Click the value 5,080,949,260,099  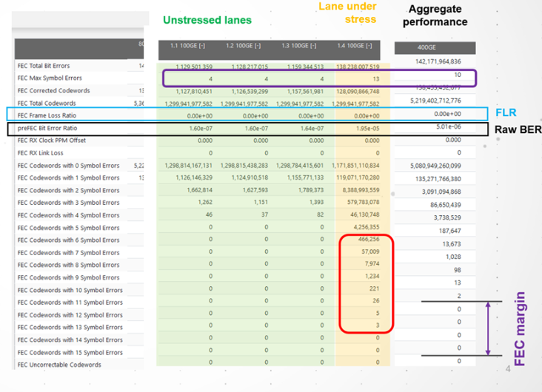(435, 166)
